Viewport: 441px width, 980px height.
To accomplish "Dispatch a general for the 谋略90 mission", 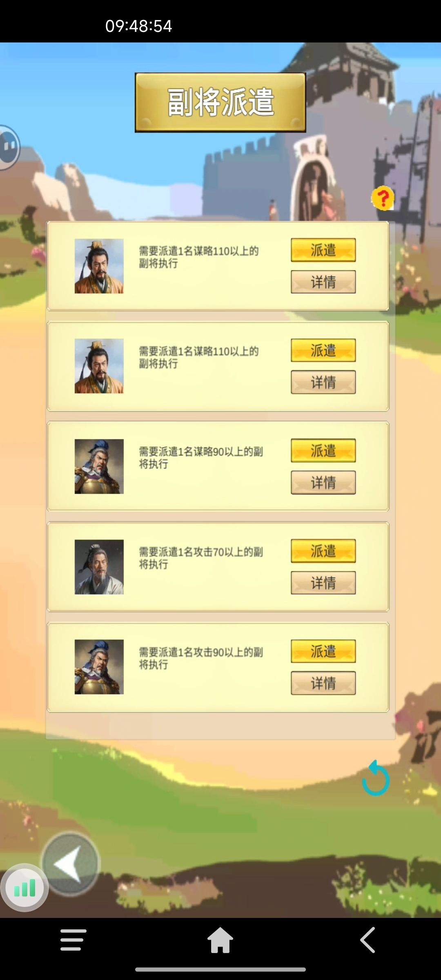I will [x=323, y=451].
